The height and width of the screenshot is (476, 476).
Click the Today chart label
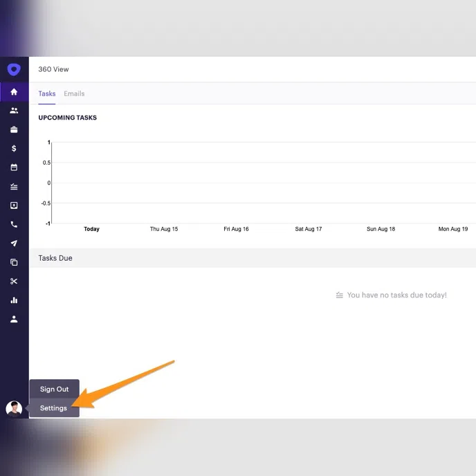pyautogui.click(x=92, y=229)
